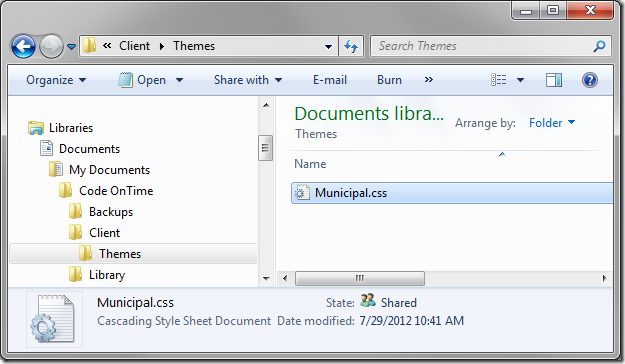Screen dimensions: 625x364
Task: Click the search magnifier icon
Action: click(x=599, y=46)
